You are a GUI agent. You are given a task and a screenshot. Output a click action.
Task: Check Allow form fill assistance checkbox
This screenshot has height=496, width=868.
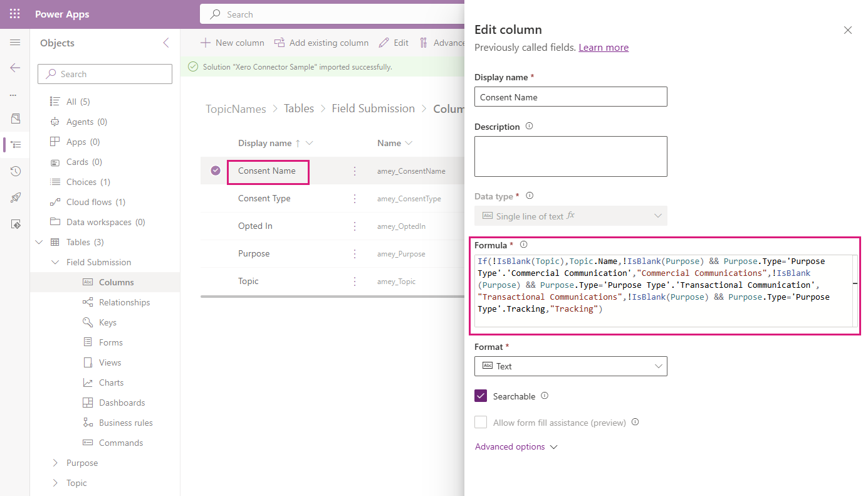(481, 422)
